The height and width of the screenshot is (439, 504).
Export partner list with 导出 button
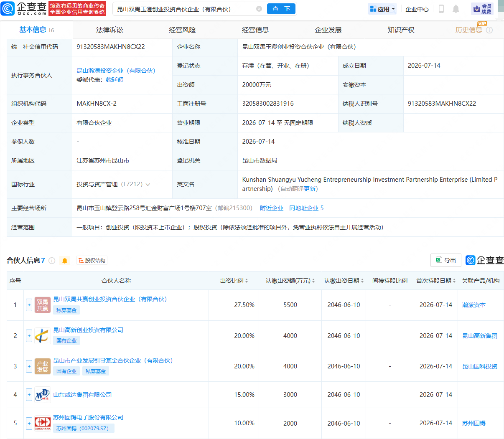(x=445, y=260)
